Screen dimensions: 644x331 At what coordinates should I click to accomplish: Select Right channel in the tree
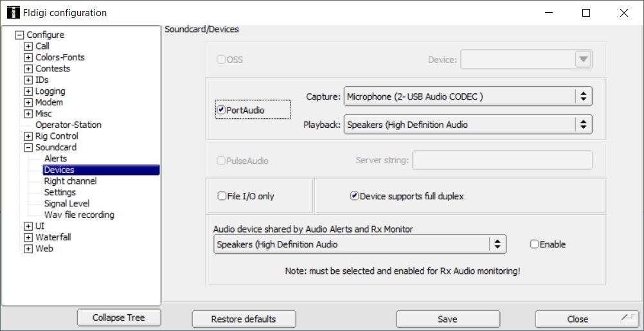[70, 181]
